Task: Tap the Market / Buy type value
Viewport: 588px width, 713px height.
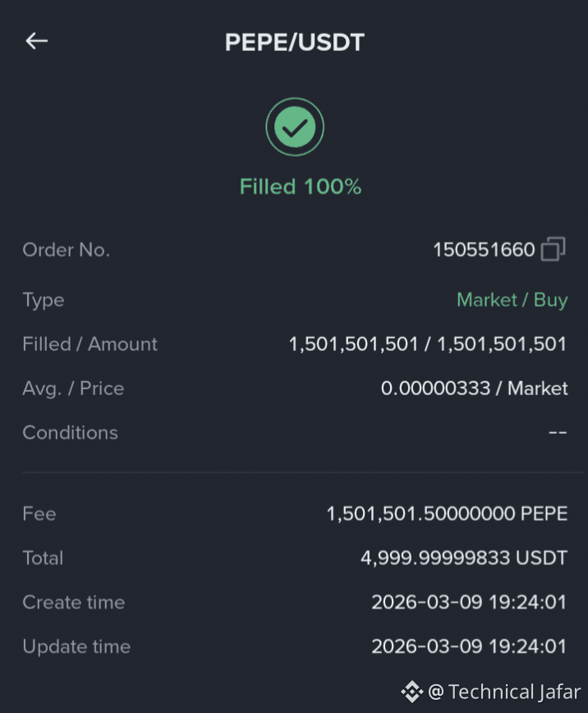Action: [512, 300]
